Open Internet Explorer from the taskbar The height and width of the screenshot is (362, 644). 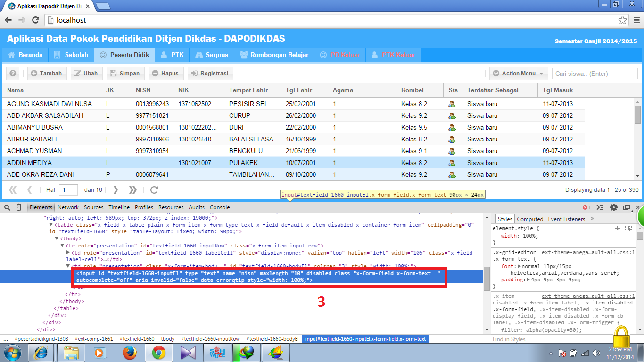[x=41, y=353]
